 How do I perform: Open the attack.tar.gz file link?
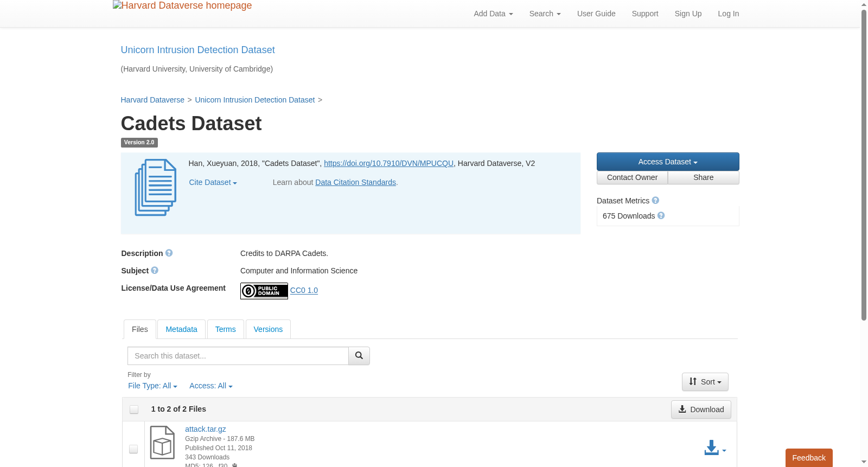tap(205, 429)
